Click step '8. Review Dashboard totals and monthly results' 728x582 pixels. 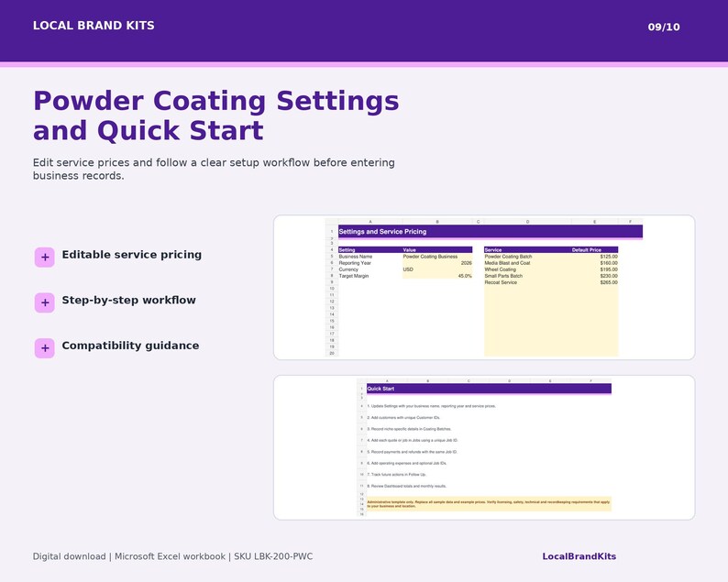pyautogui.click(x=407, y=486)
